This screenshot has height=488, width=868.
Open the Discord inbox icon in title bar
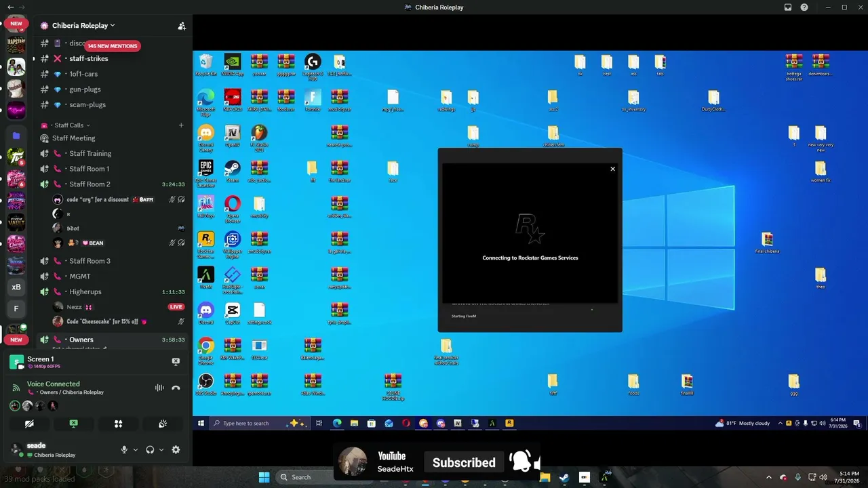click(x=788, y=7)
